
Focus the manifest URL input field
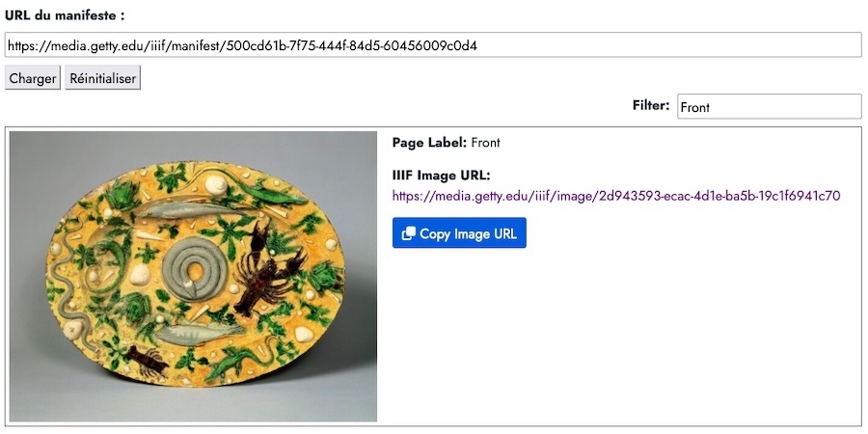(x=433, y=45)
